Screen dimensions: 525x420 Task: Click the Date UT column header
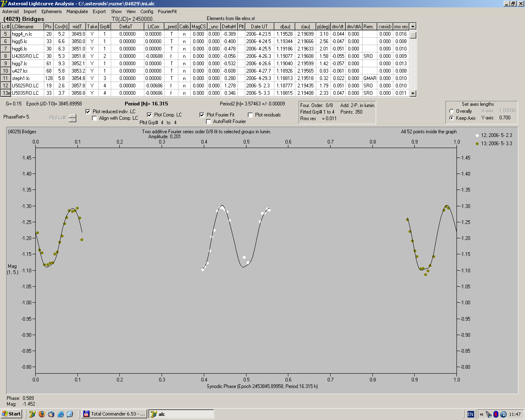point(259,27)
